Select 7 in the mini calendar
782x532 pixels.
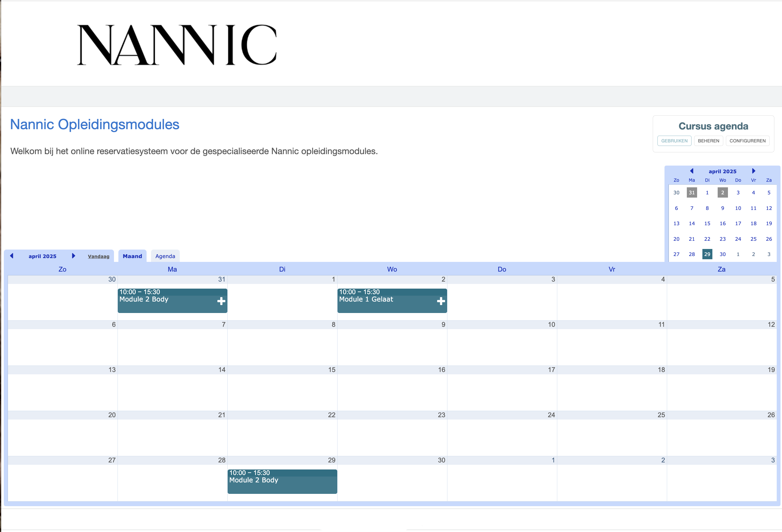(692, 208)
